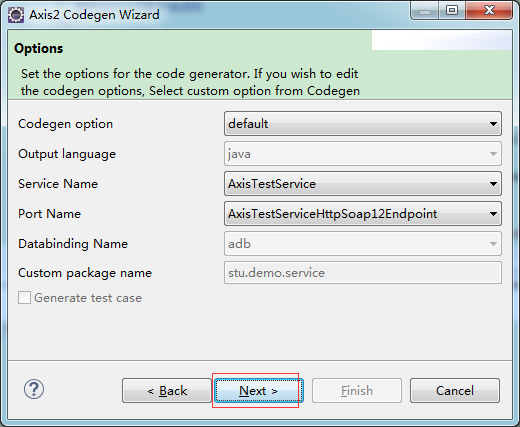Screen dimensions: 520x427
Task: Open the Output language java dropdown
Action: click(x=363, y=154)
